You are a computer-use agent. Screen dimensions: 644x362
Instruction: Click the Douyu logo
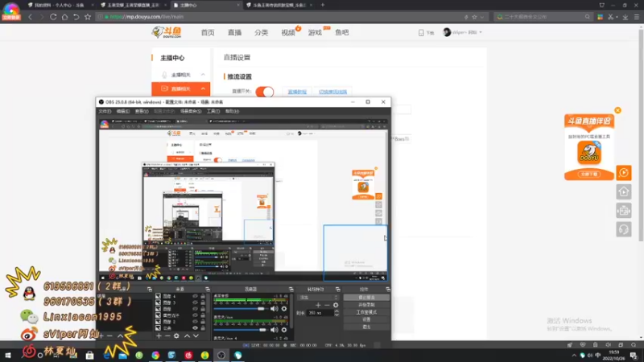click(x=167, y=32)
